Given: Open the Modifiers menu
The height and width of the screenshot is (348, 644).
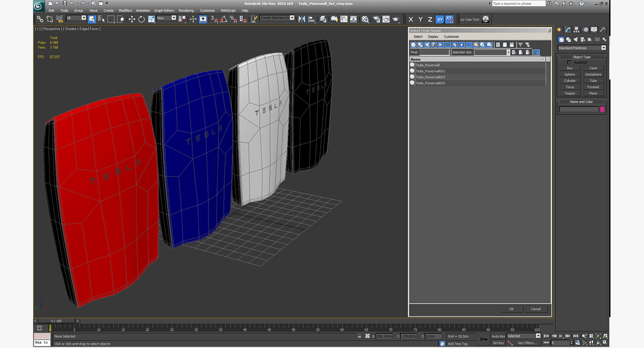Looking at the screenshot, I should (125, 10).
